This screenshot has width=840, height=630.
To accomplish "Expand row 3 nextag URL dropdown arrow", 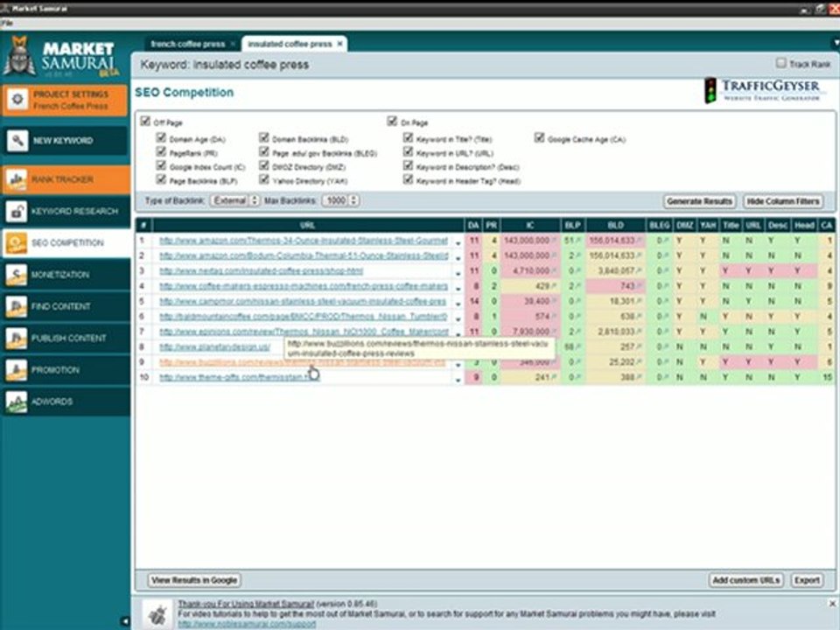I will pos(458,273).
